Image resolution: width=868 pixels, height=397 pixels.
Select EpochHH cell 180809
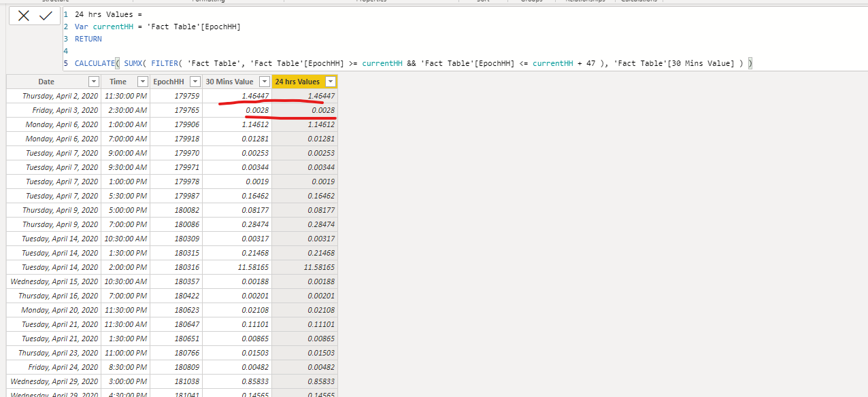[x=176, y=367]
